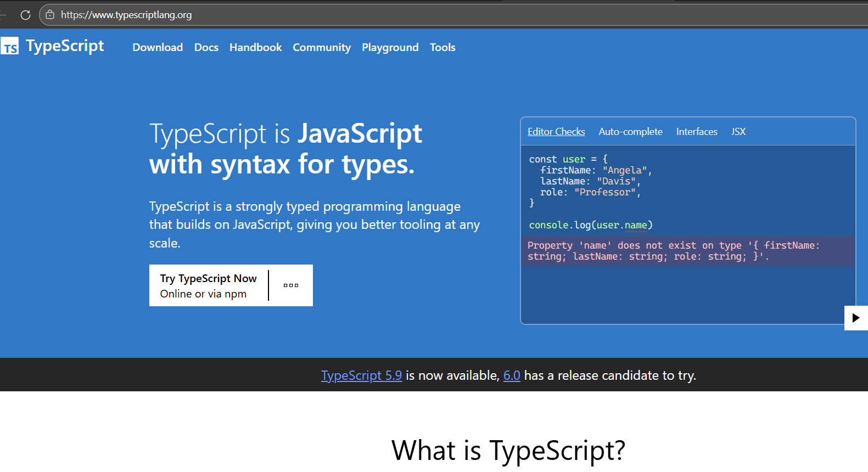Play the next code example arrow
This screenshot has width=868, height=472.
tap(856, 318)
